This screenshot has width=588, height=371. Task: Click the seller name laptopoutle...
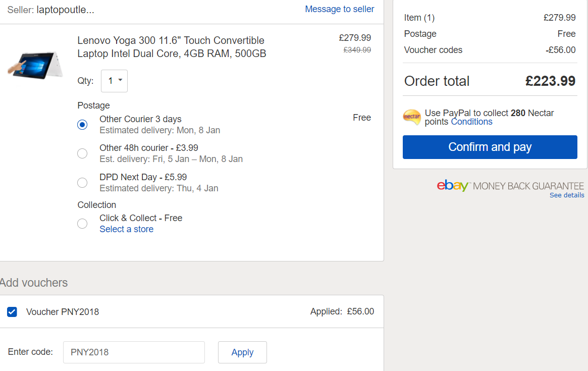[x=65, y=10]
